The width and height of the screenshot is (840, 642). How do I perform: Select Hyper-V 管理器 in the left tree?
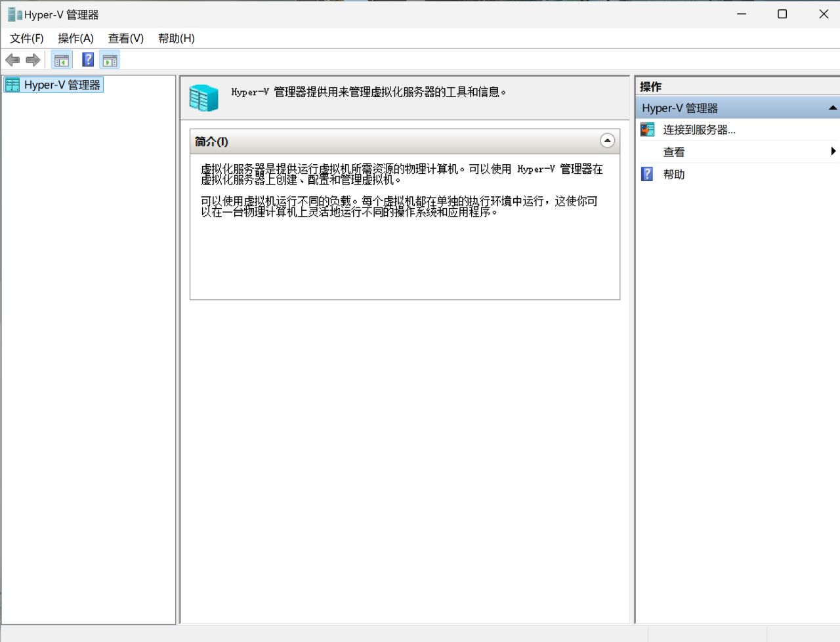pos(62,85)
